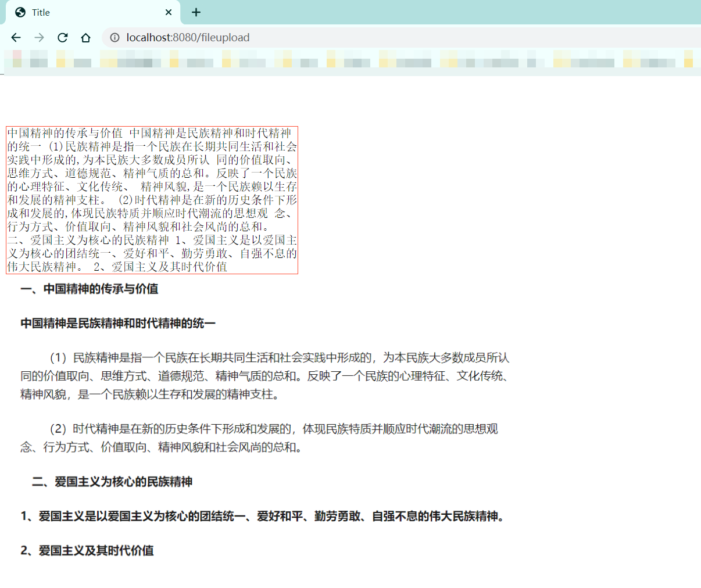Select the Title browser tab
The image size is (701, 588).
pyautogui.click(x=93, y=12)
